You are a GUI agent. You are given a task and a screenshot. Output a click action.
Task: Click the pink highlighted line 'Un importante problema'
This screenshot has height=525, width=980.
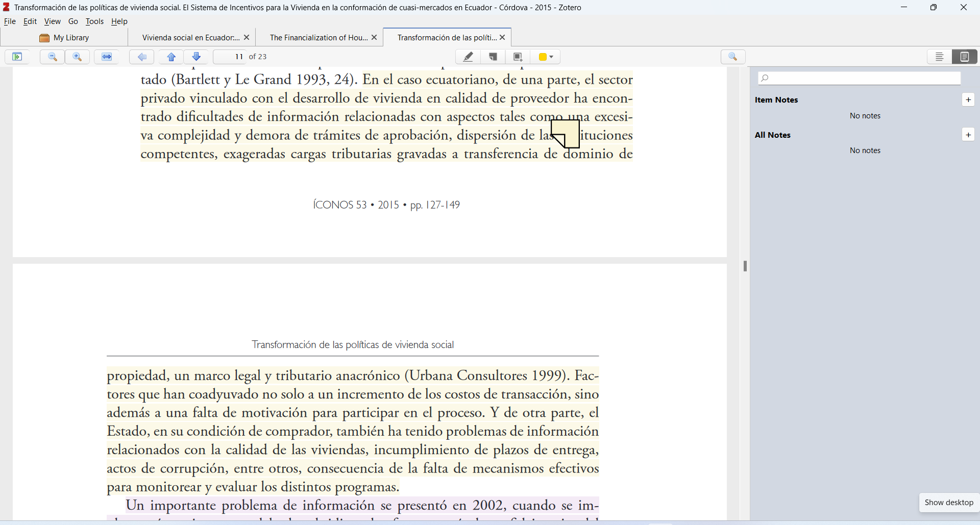tap(362, 505)
